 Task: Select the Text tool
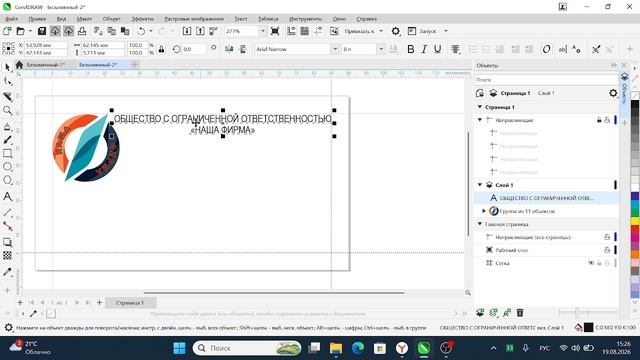(x=7, y=197)
